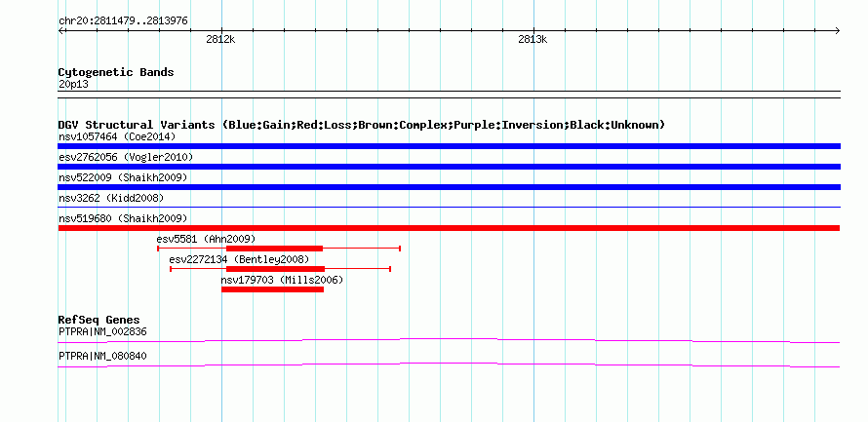868x422 pixels.
Task: Click the Cytogenetic Bands track heading
Action: 116,72
